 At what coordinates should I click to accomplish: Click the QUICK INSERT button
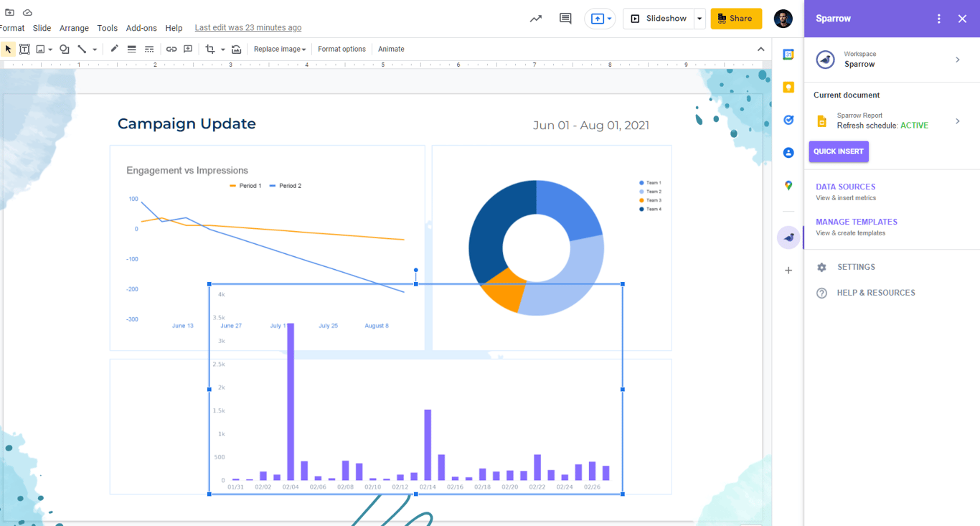point(839,151)
